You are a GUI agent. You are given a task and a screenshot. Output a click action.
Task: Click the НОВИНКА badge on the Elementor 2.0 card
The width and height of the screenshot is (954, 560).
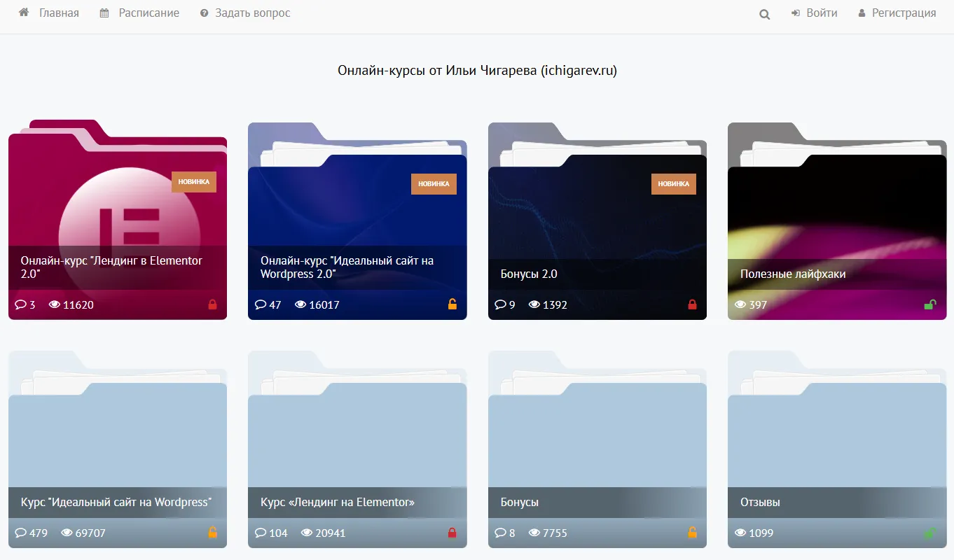pyautogui.click(x=194, y=182)
